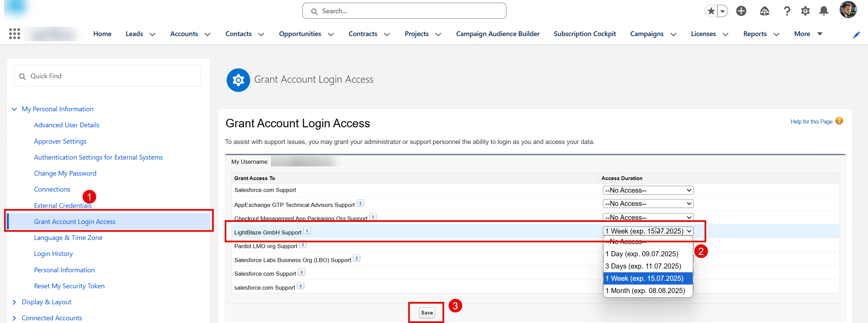Open the Home tab
The width and height of the screenshot is (868, 323).
tap(102, 34)
